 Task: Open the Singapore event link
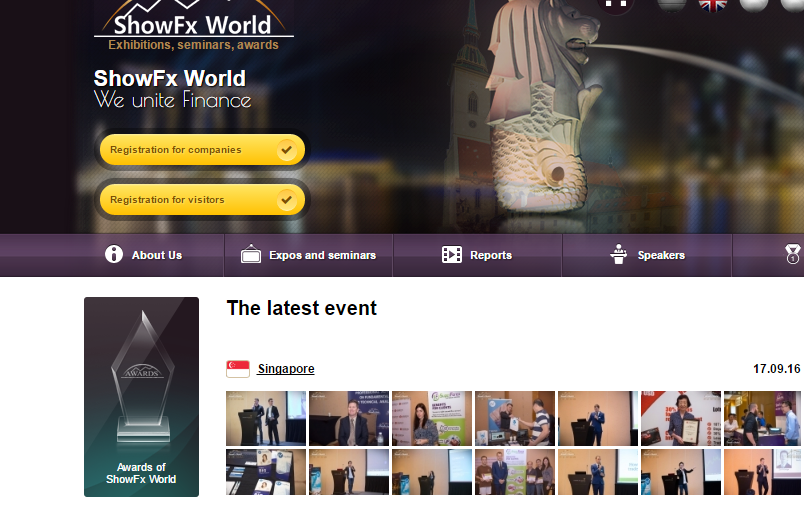tap(286, 369)
